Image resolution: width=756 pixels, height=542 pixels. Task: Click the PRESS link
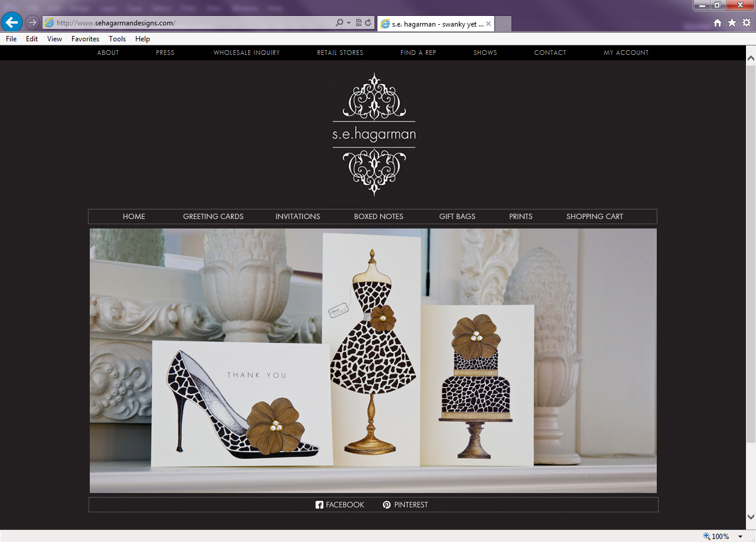165,53
